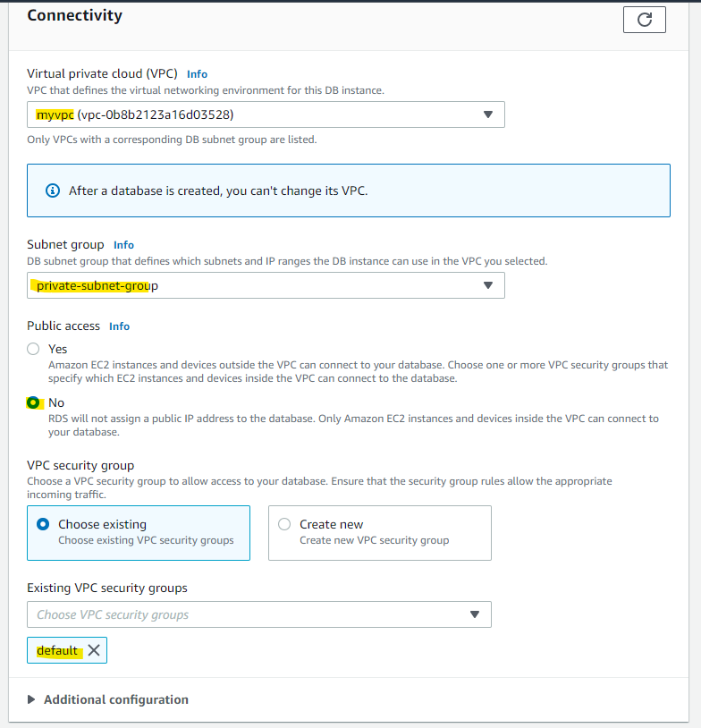Open Info link next to Public access

click(119, 326)
